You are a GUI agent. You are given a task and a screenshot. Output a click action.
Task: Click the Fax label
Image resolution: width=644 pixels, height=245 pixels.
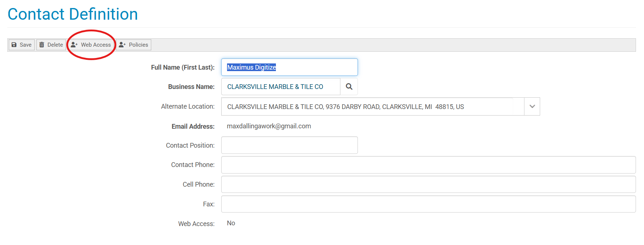click(208, 204)
